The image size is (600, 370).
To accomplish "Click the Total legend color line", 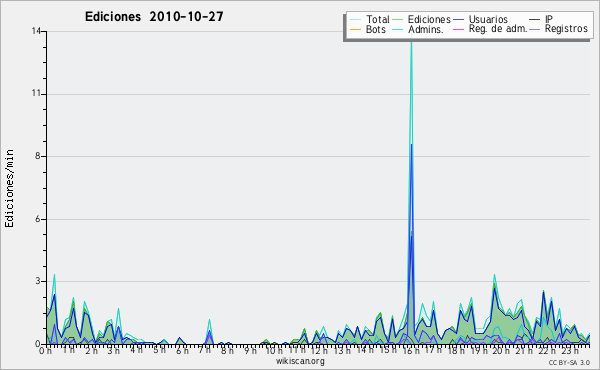I will (x=355, y=20).
